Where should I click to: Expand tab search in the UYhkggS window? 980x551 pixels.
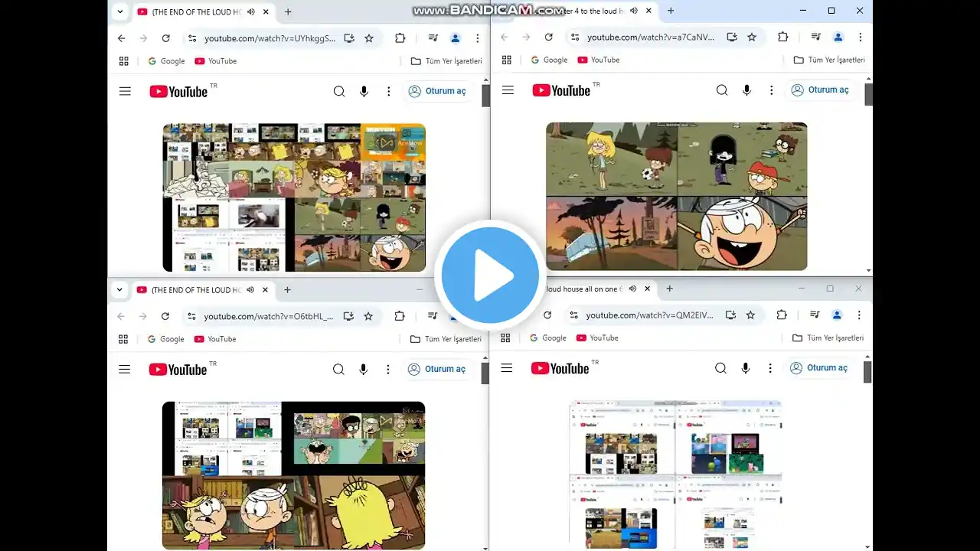coord(120,11)
